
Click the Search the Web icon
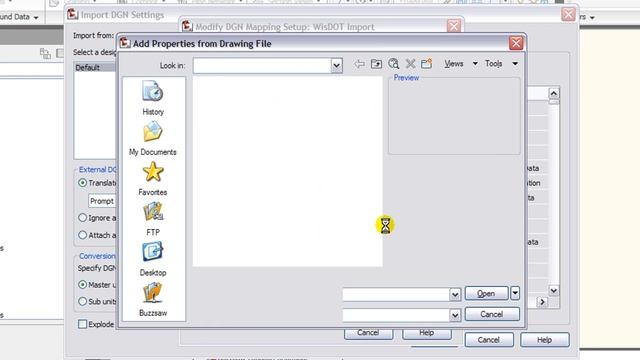393,64
